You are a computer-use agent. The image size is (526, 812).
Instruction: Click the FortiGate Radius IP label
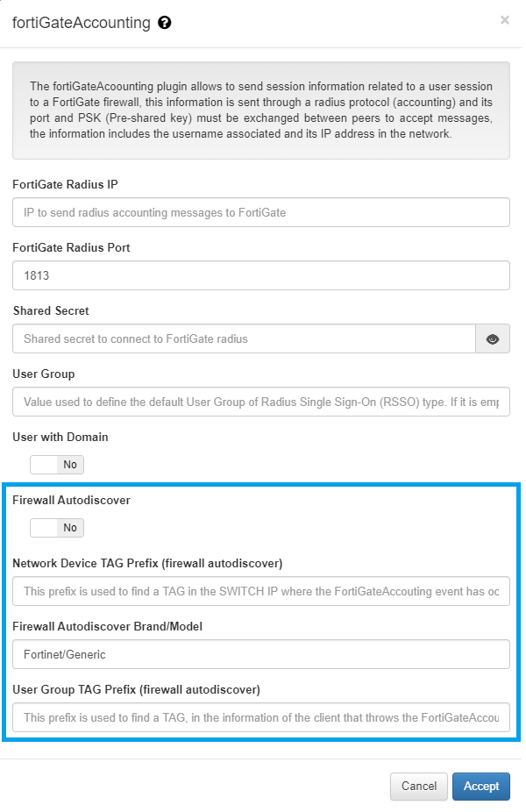65,184
